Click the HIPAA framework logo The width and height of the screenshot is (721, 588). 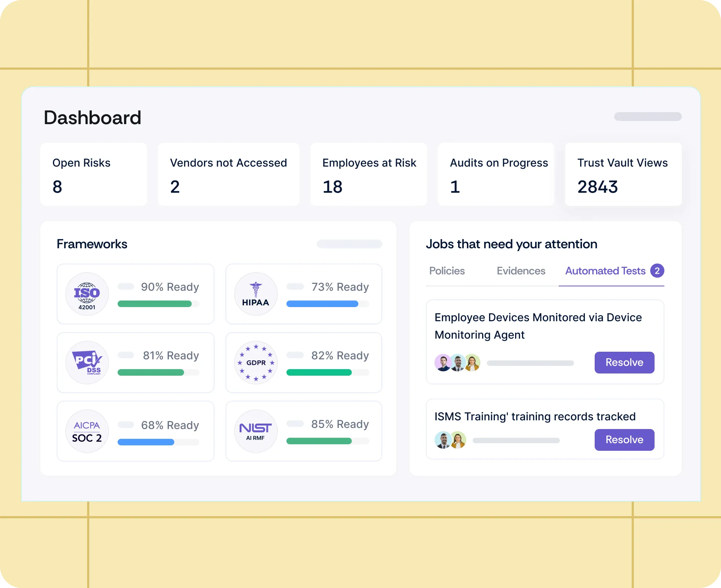(x=256, y=294)
